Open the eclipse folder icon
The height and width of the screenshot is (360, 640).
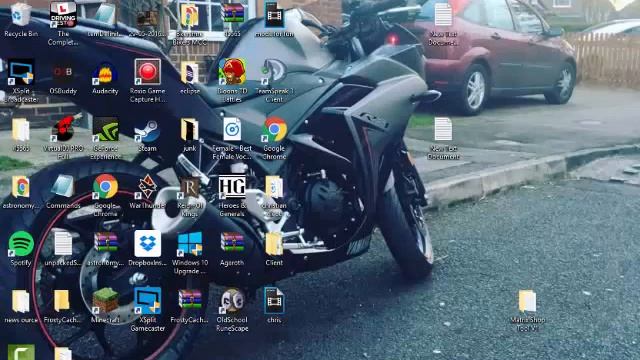(x=190, y=73)
